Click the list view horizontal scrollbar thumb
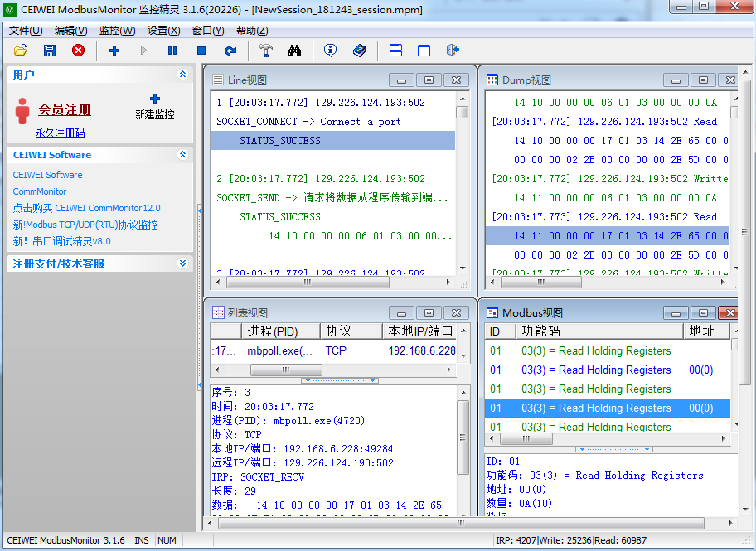 click(x=286, y=370)
